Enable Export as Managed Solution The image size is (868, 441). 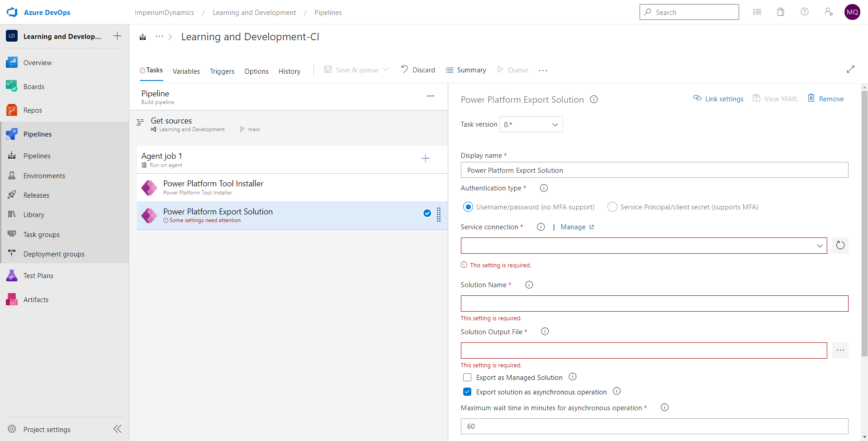467,377
